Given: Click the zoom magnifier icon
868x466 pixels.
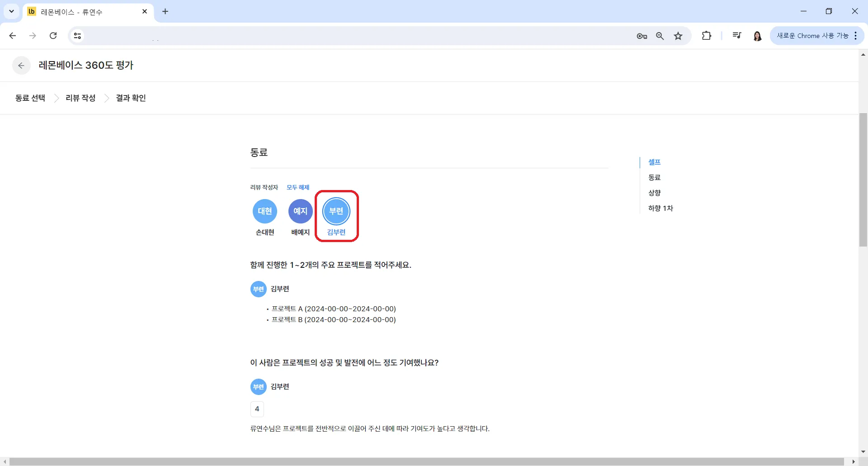Looking at the screenshot, I should pos(660,36).
